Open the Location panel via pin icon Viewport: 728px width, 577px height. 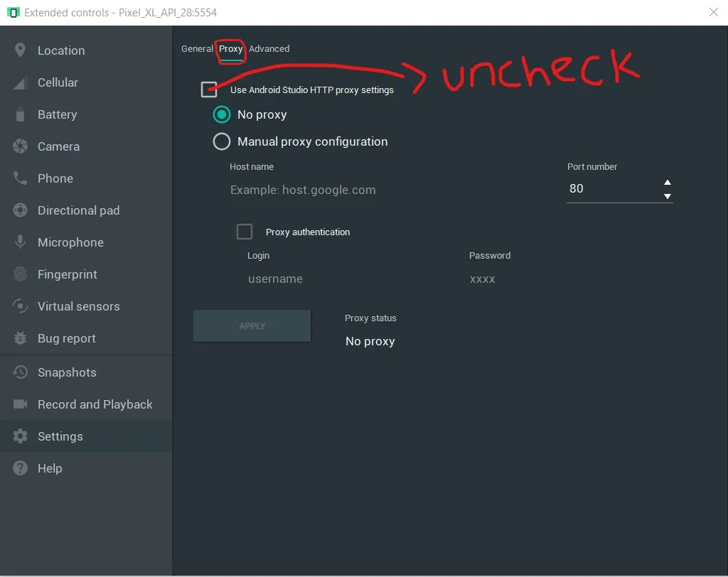point(20,50)
